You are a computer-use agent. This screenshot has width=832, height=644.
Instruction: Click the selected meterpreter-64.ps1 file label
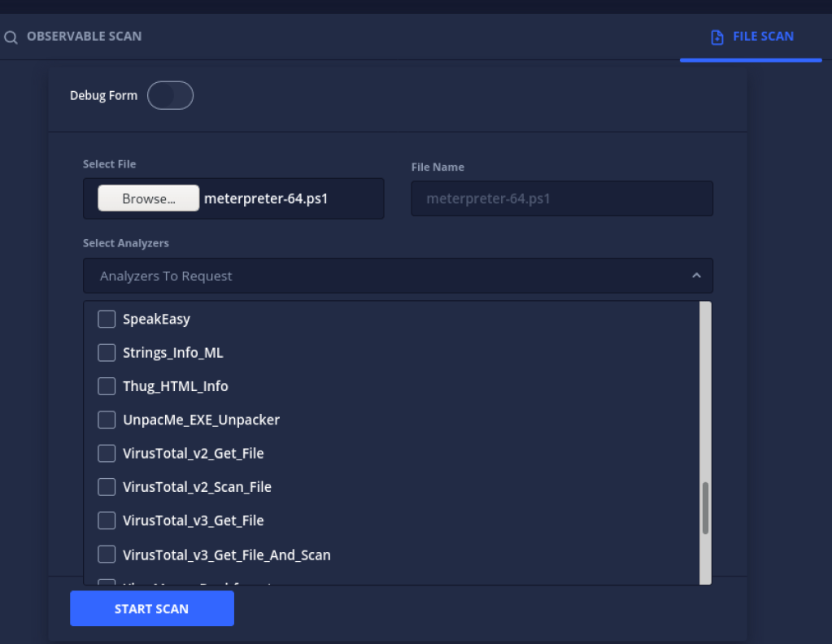tap(266, 198)
